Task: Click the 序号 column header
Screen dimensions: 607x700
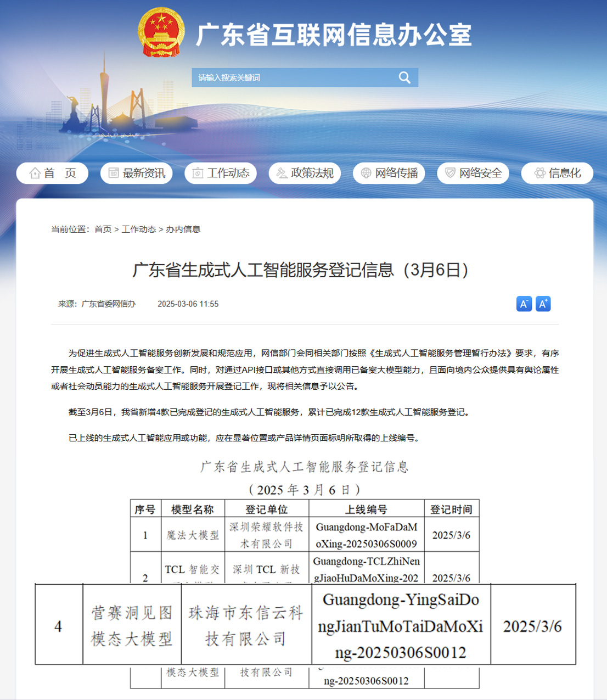Action: (x=145, y=509)
